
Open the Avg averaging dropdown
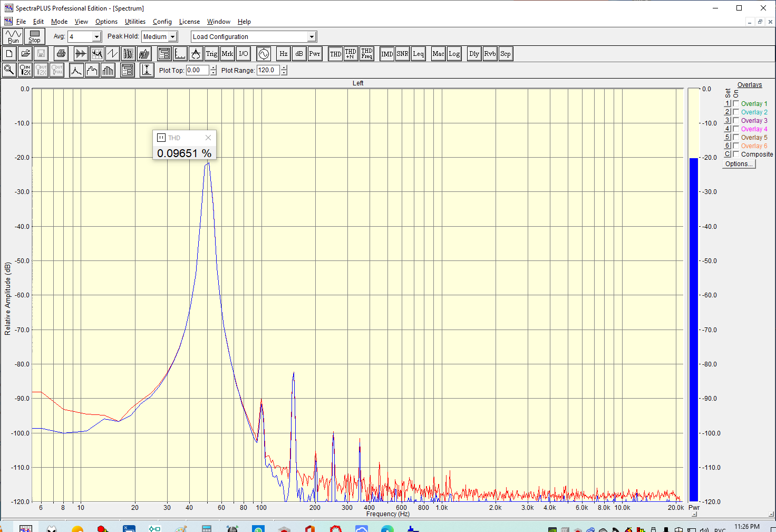[97, 36]
